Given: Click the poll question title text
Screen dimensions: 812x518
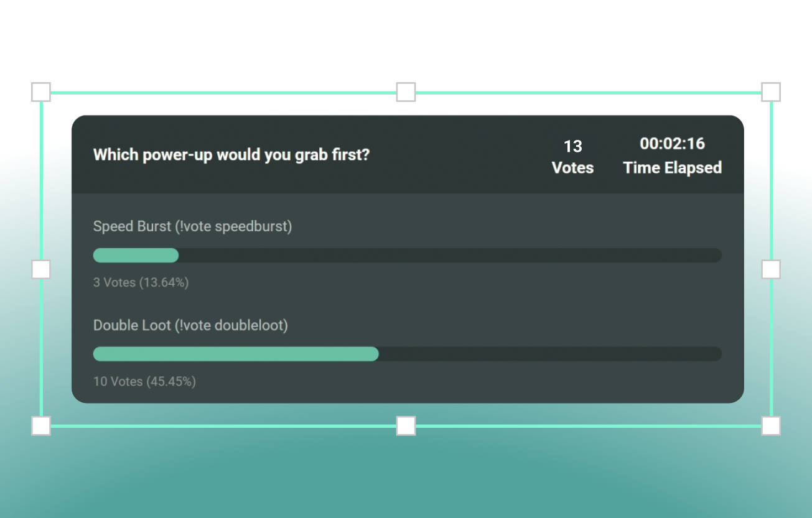Looking at the screenshot, I should [231, 154].
